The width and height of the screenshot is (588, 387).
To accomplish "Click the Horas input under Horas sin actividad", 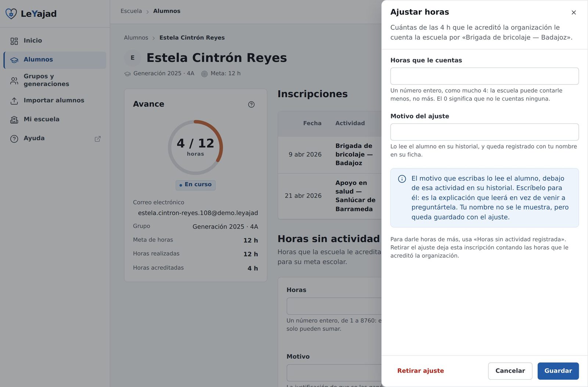I will click(x=334, y=306).
